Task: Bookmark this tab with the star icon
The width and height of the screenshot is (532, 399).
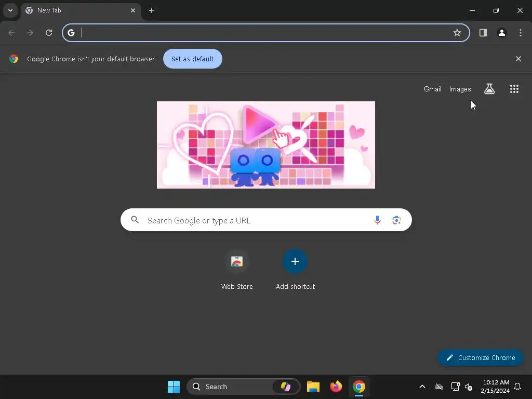Action: click(457, 33)
